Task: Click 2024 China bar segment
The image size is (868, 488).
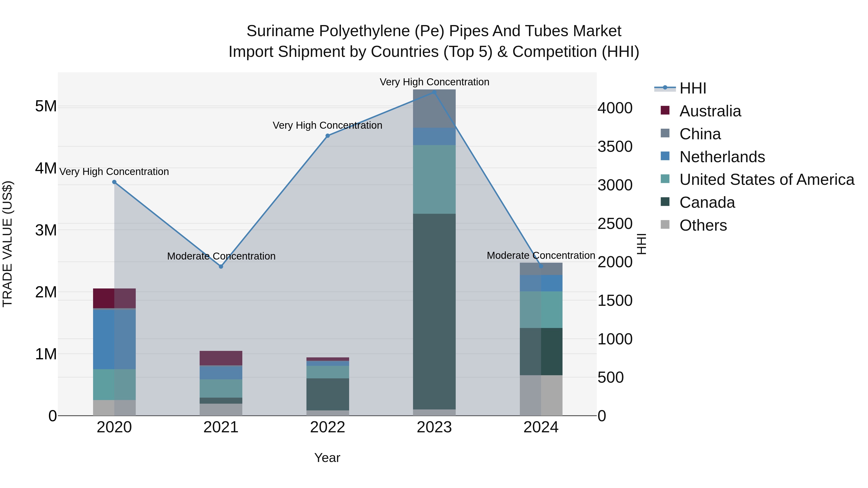Action: (x=541, y=269)
